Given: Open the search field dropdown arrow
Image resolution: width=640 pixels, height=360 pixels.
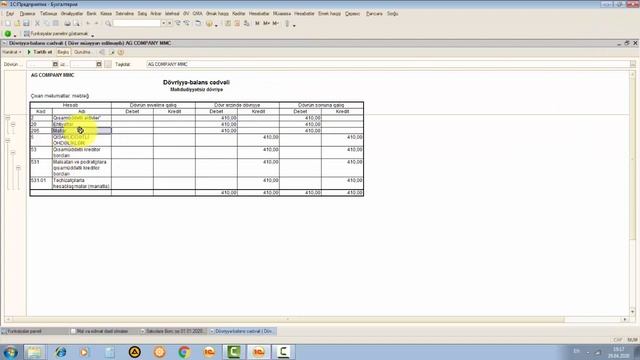Looking at the screenshot, I should [163, 24].
